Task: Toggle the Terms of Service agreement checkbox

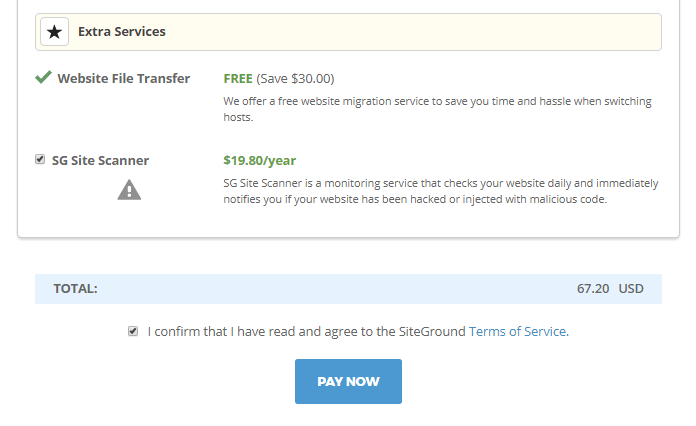Action: (x=133, y=331)
